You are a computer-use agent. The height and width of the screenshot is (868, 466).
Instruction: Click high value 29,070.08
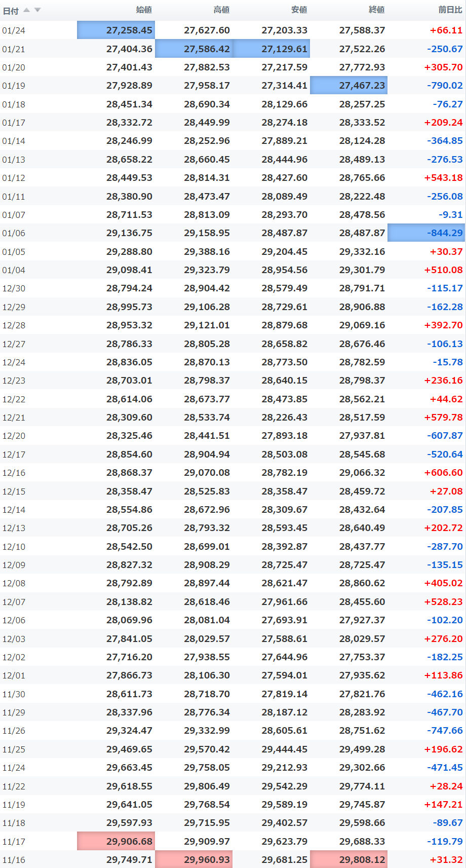pos(207,473)
